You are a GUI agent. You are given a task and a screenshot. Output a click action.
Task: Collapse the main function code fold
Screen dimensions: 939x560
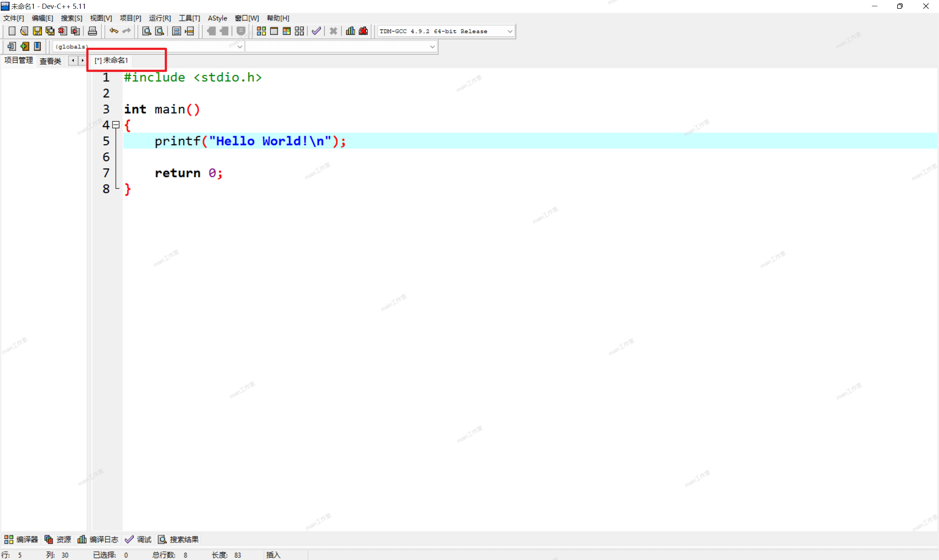point(116,125)
